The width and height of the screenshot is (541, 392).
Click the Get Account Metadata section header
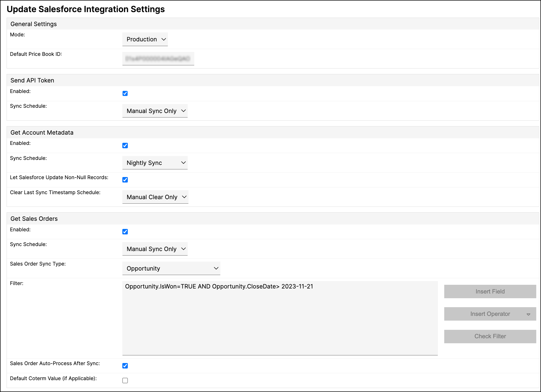pos(273,133)
